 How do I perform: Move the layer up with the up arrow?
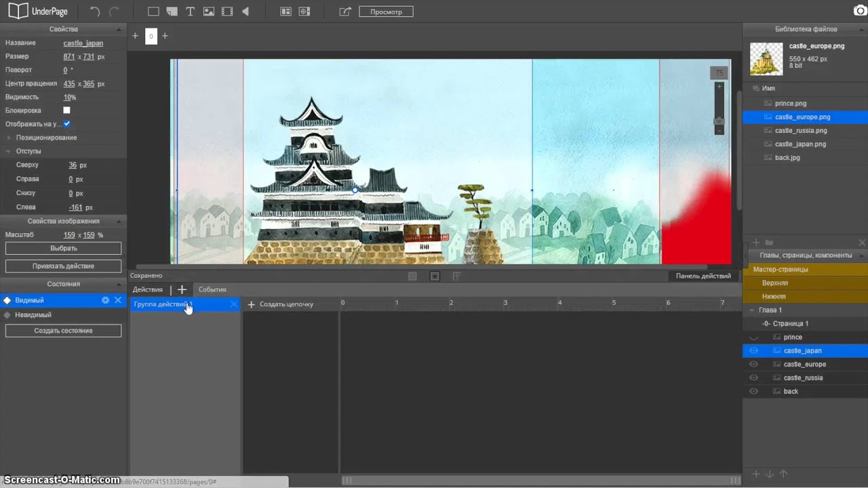783,474
